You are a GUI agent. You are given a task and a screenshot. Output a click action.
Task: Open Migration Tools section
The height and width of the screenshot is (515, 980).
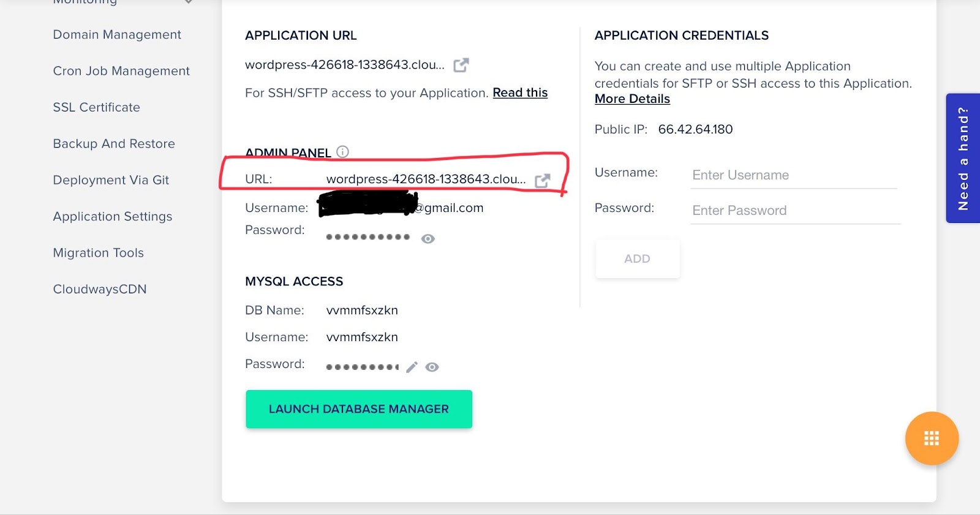click(99, 253)
